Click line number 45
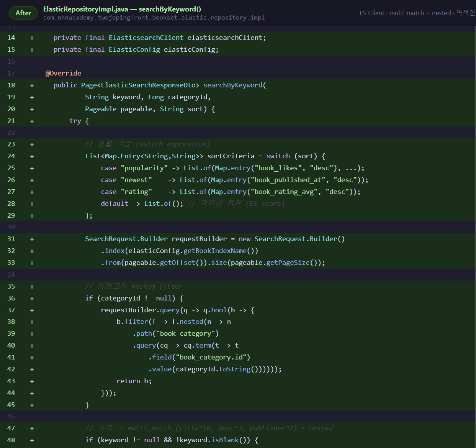 pyautogui.click(x=11, y=405)
